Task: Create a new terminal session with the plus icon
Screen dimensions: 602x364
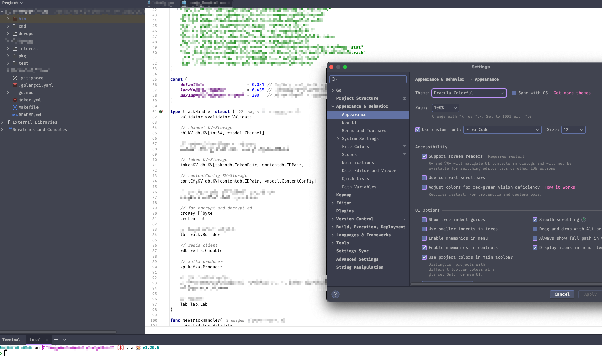Action: (56, 339)
